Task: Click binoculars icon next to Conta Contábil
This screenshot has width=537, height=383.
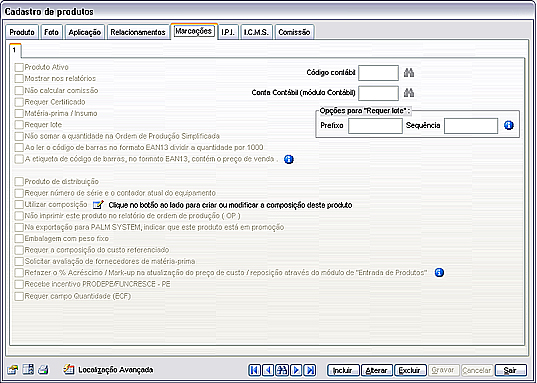Action: pyautogui.click(x=409, y=92)
